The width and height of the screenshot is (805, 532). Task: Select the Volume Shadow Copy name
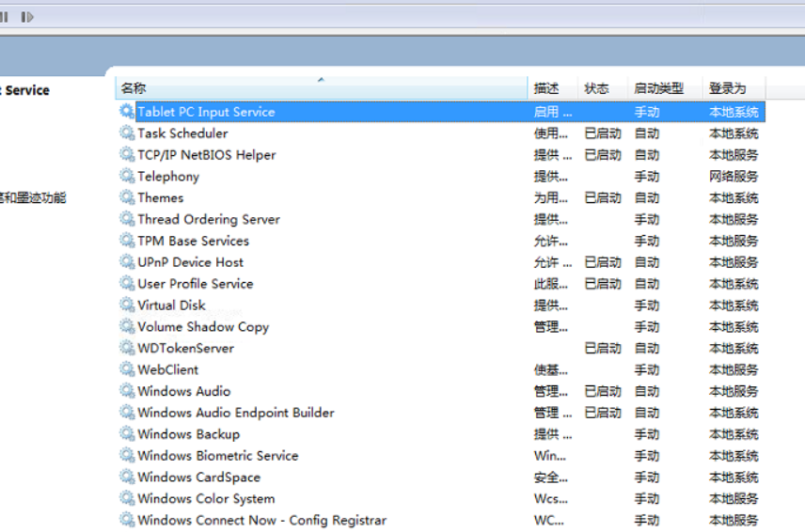point(203,327)
